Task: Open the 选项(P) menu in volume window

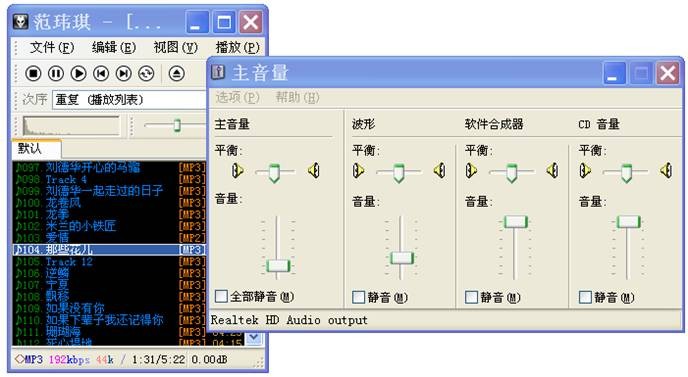Action: click(x=237, y=97)
